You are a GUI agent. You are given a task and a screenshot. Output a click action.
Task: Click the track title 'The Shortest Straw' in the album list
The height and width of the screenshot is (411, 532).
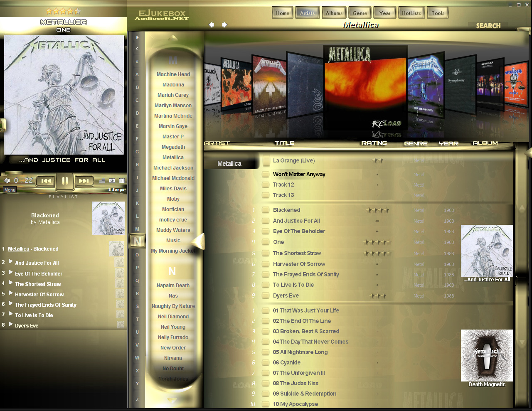[297, 253]
